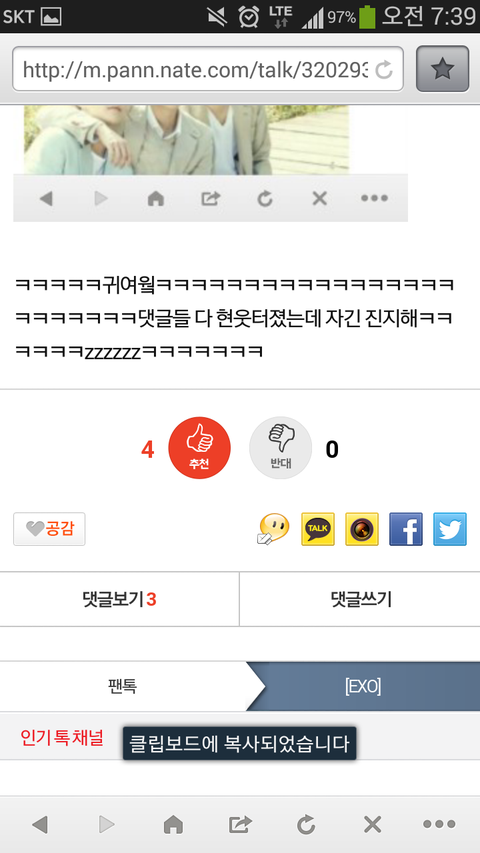Open share option in bottom toolbar
Viewport: 480px width, 853px height.
(x=240, y=825)
